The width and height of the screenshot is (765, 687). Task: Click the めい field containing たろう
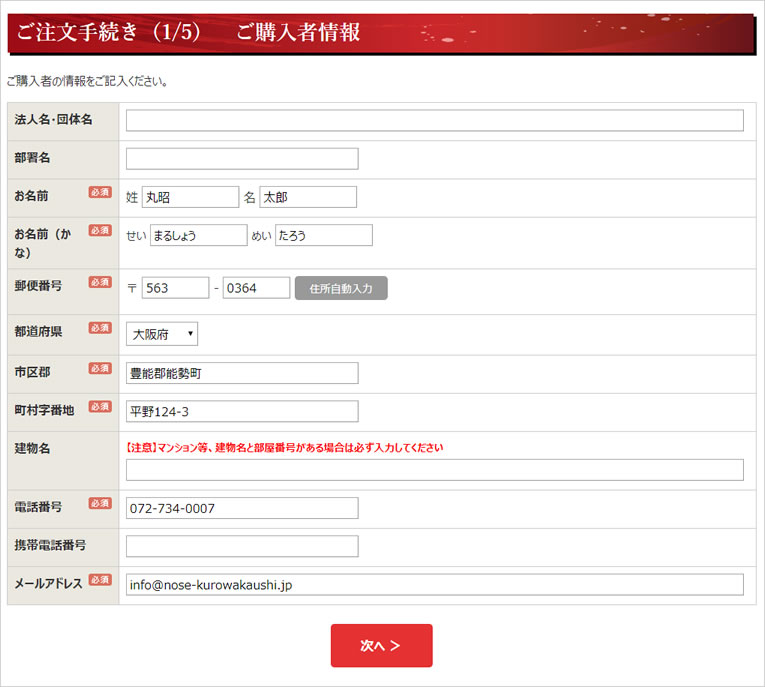323,235
